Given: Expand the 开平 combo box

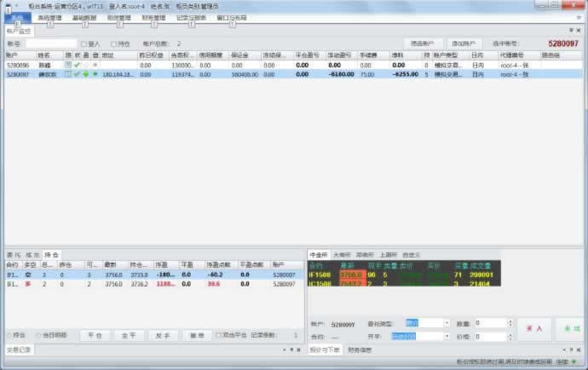Looking at the screenshot, I should coord(447,336).
